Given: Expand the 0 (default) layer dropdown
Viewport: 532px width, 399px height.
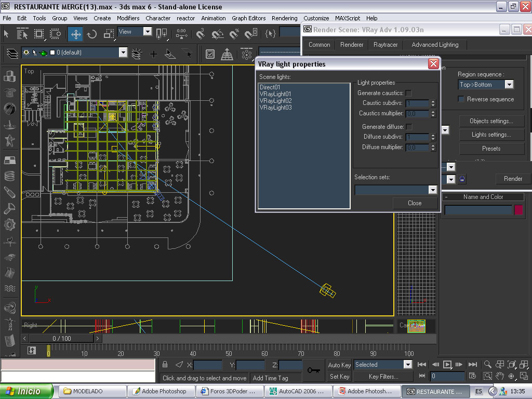Looking at the screenshot, I should [x=123, y=52].
